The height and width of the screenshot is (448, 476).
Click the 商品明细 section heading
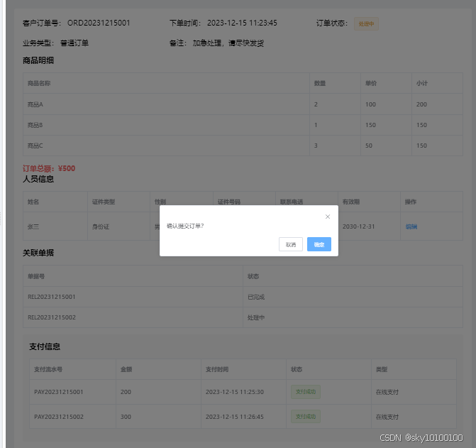coord(38,60)
